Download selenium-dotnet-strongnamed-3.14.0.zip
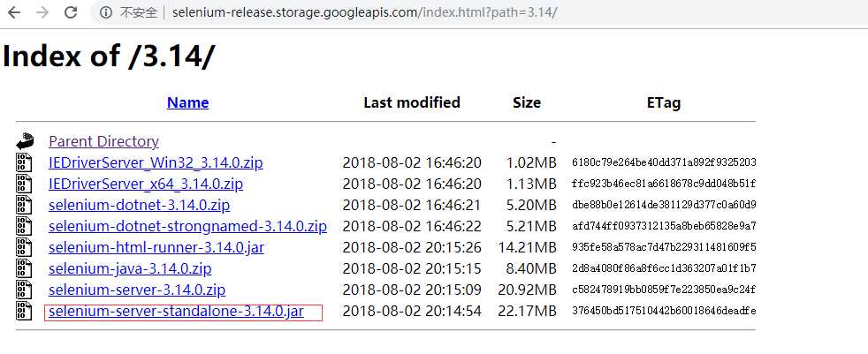Screen dimensions: 868x354 [x=187, y=226]
